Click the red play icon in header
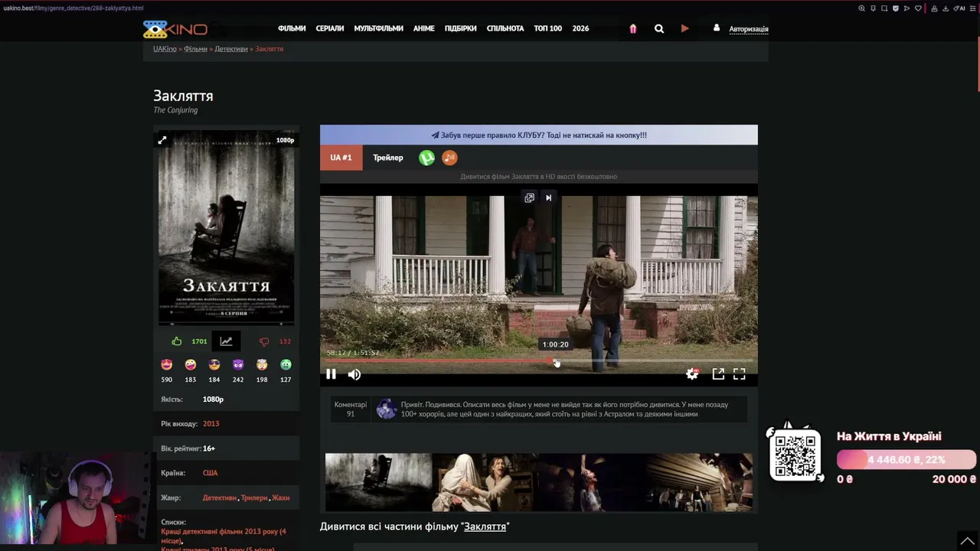980x551 pixels. coord(684,28)
